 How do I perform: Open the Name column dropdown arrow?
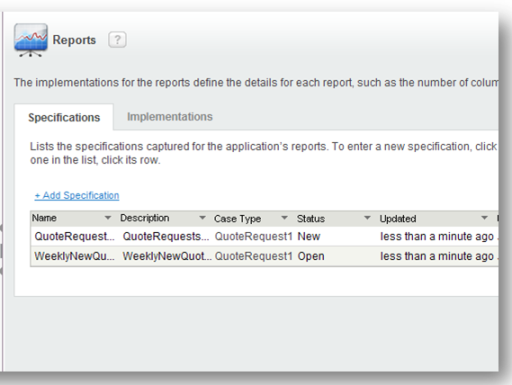[x=108, y=218]
